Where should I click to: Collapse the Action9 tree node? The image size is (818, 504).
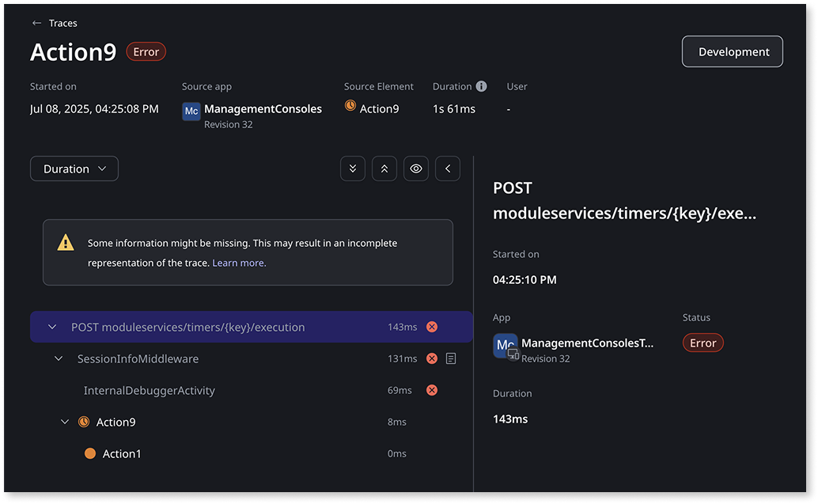(64, 422)
